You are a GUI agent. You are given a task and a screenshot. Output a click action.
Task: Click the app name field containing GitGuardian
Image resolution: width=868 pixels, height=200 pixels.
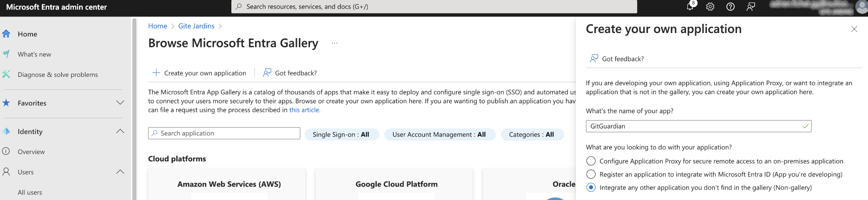[x=698, y=126]
